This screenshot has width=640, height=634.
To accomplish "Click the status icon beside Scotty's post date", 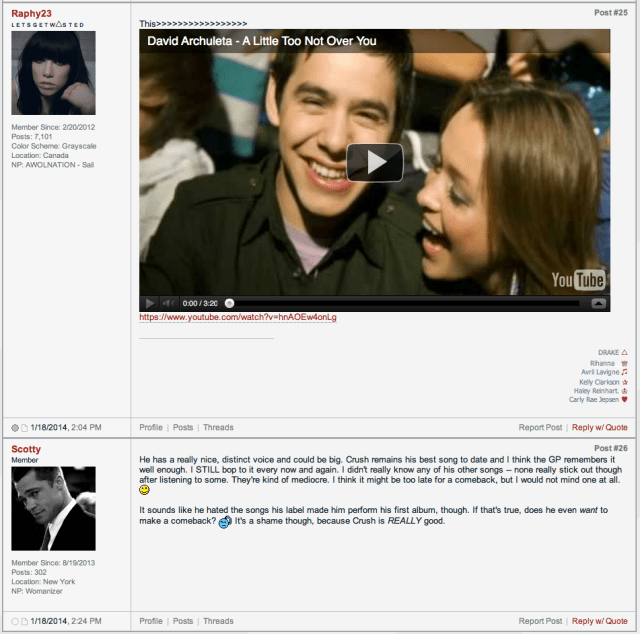I will (x=15, y=621).
